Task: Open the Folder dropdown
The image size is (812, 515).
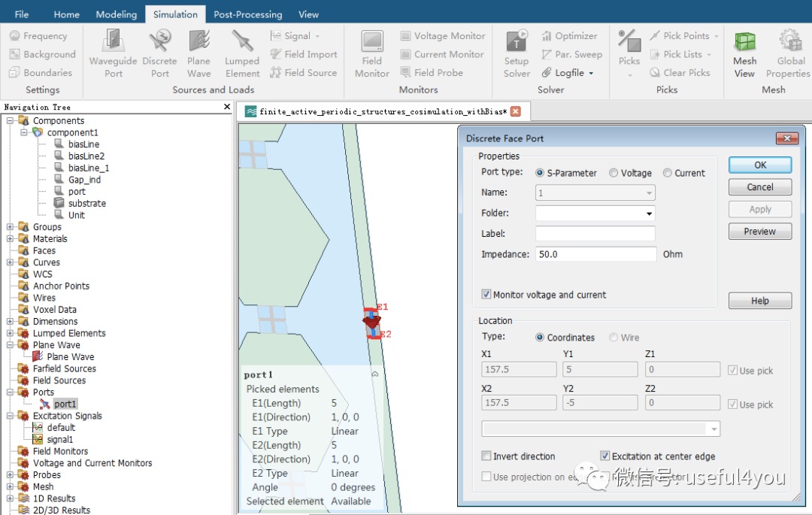Action: click(x=648, y=214)
